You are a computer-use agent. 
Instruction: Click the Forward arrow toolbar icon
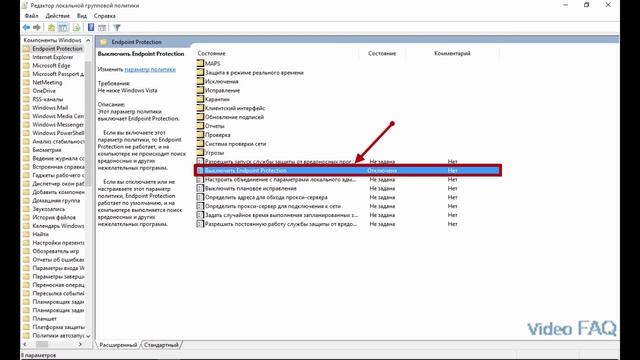(37, 28)
